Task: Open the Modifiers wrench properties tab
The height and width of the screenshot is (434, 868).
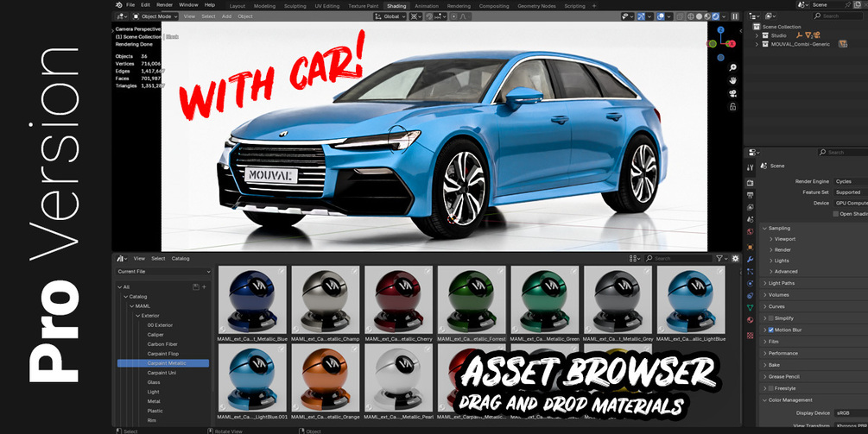Action: [750, 260]
